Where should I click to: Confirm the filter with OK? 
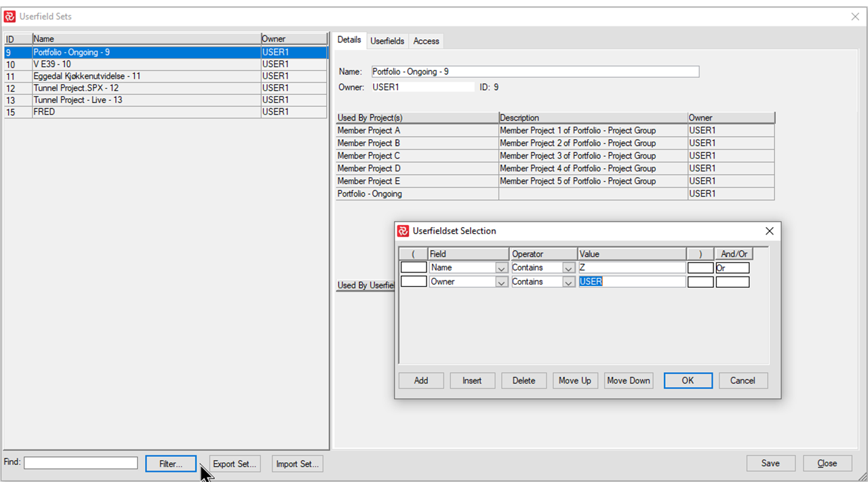[x=688, y=381]
